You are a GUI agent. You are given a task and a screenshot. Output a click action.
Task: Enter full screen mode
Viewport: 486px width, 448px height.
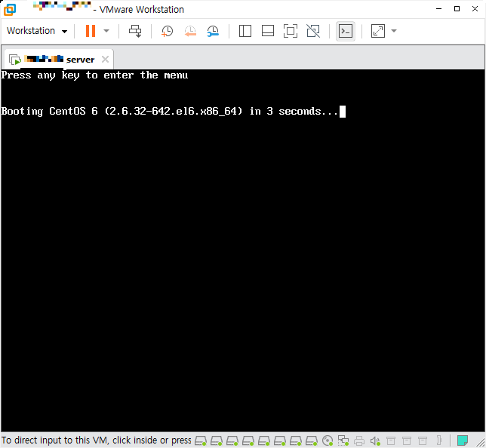point(290,31)
